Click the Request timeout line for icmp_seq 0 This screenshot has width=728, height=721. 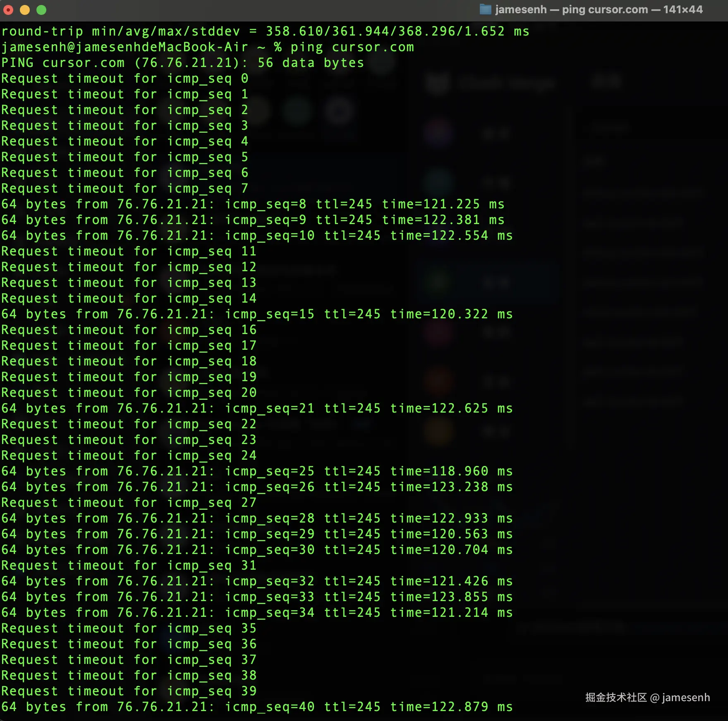point(124,79)
